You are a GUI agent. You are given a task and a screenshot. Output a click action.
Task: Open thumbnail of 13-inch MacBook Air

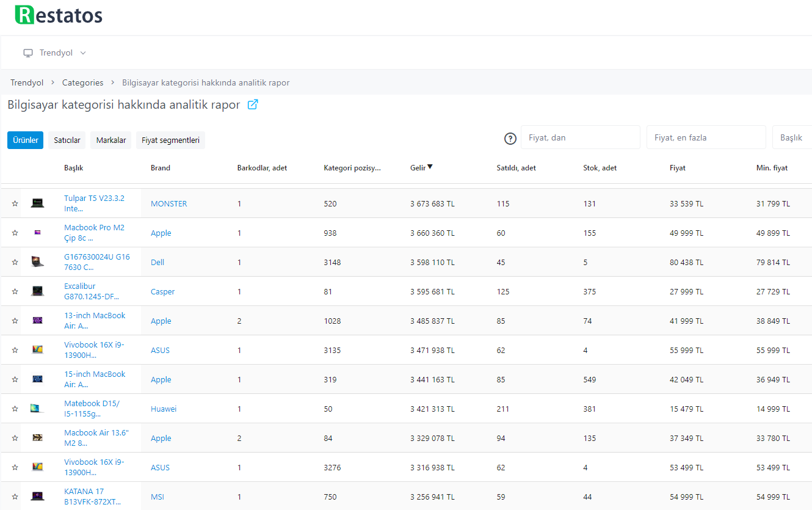pos(38,321)
